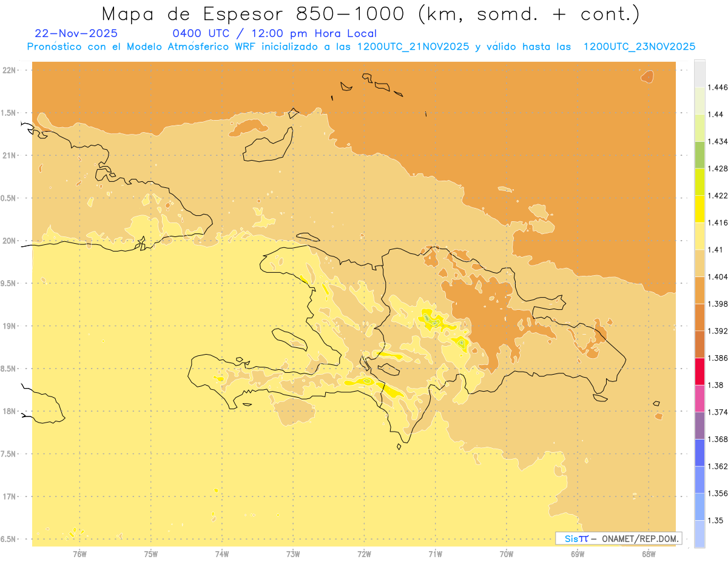Click the '0400 UTC / 12:00 pm Hora Local' text
The height and width of the screenshot is (562, 728).
click(275, 34)
